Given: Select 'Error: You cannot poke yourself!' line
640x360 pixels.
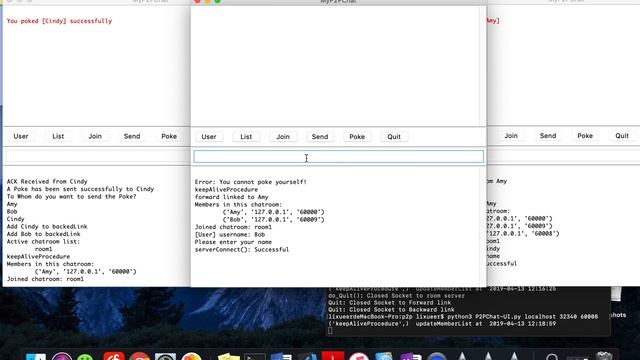Looking at the screenshot, I should point(251,182).
